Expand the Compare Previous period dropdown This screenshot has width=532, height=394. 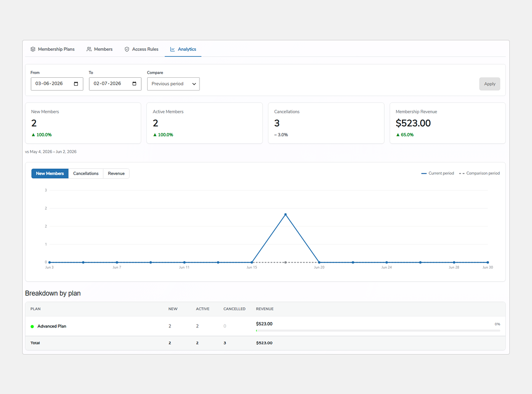click(173, 84)
